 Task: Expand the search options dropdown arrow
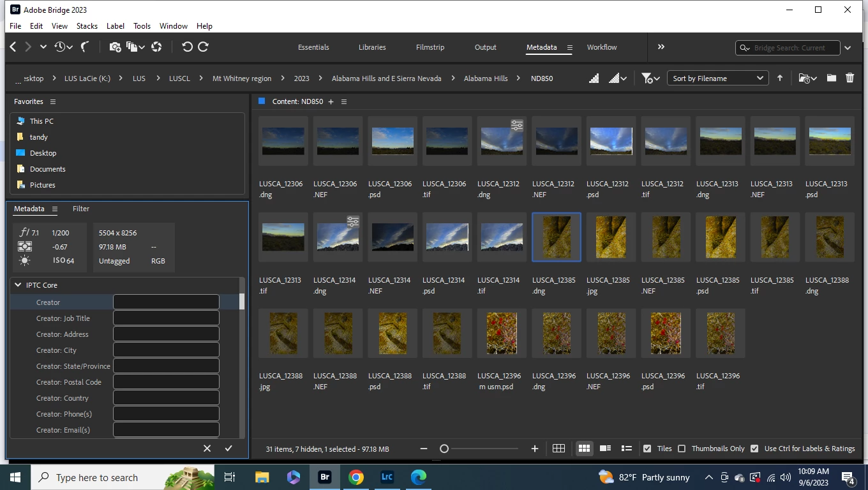point(848,48)
